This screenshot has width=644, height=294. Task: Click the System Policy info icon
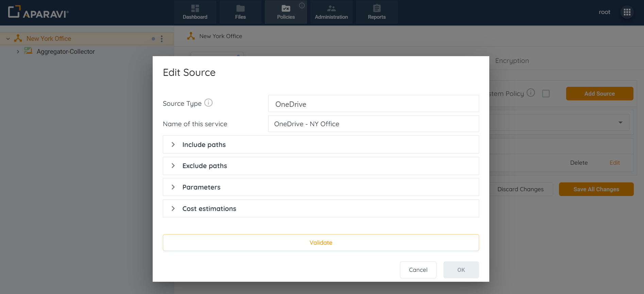[x=531, y=93]
